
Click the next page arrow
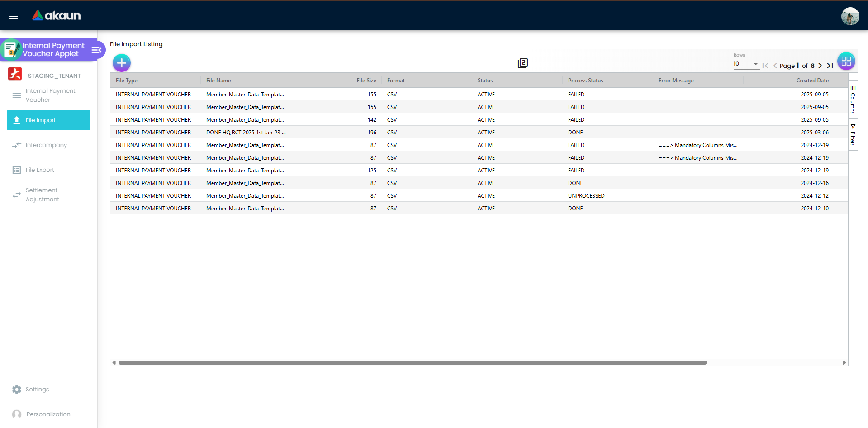click(820, 66)
